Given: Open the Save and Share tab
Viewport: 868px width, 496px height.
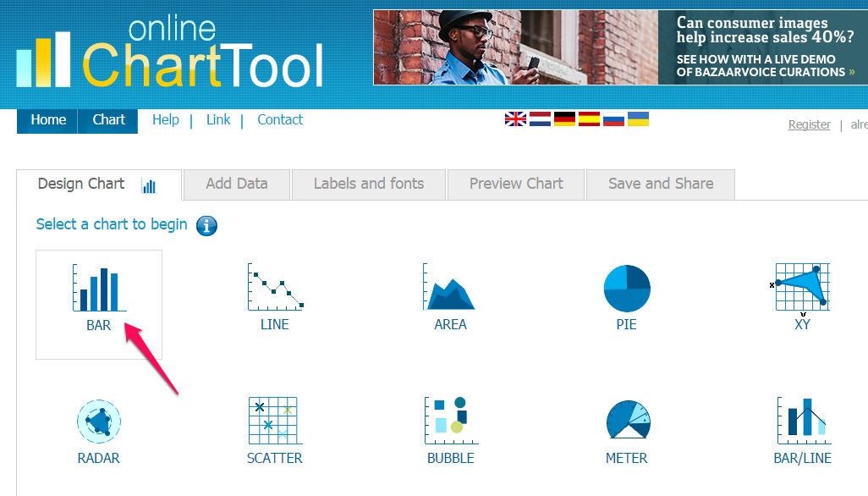Looking at the screenshot, I should click(661, 185).
